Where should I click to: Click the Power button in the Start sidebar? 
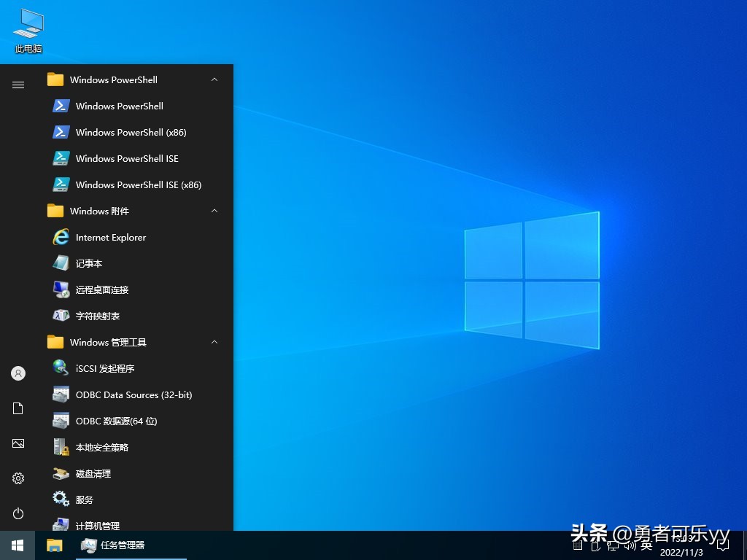tap(18, 513)
